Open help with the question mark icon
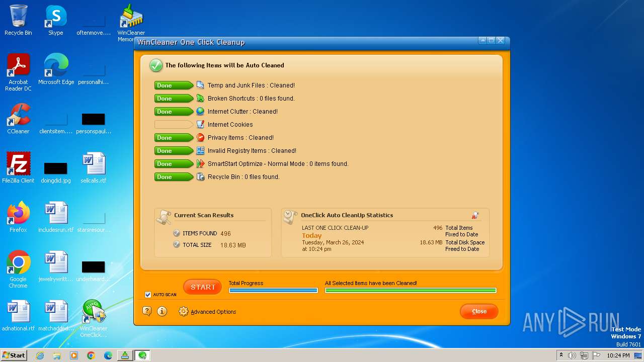Image resolution: width=644 pixels, height=362 pixels. (147, 311)
